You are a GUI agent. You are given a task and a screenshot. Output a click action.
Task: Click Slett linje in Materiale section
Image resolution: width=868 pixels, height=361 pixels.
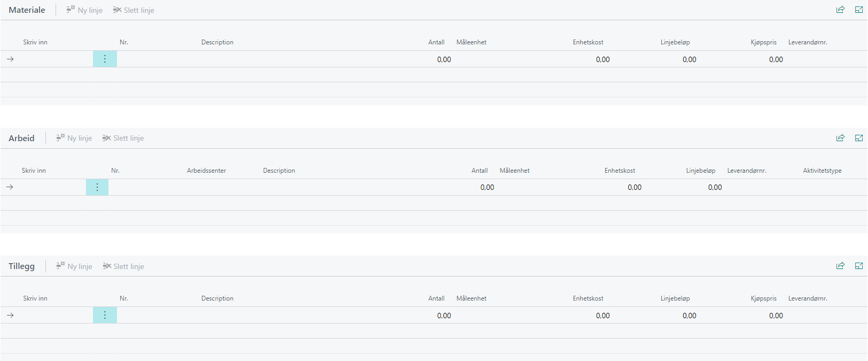coord(134,10)
